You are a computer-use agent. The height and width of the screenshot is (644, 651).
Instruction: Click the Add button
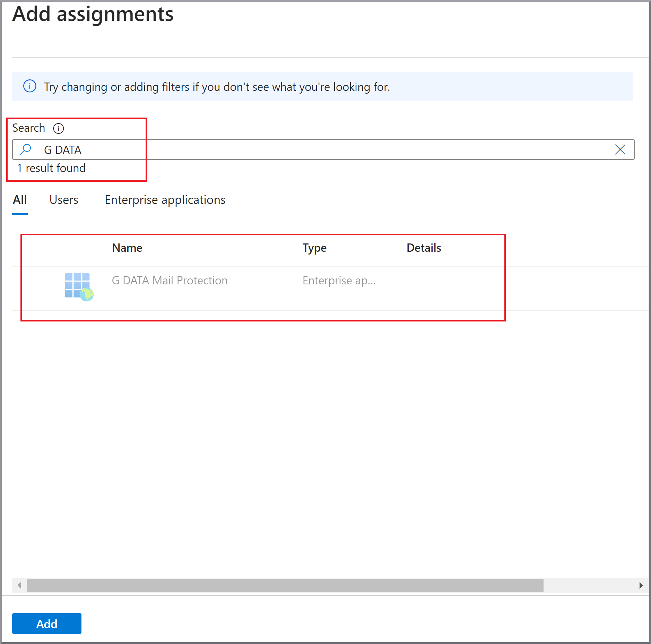[47, 624]
